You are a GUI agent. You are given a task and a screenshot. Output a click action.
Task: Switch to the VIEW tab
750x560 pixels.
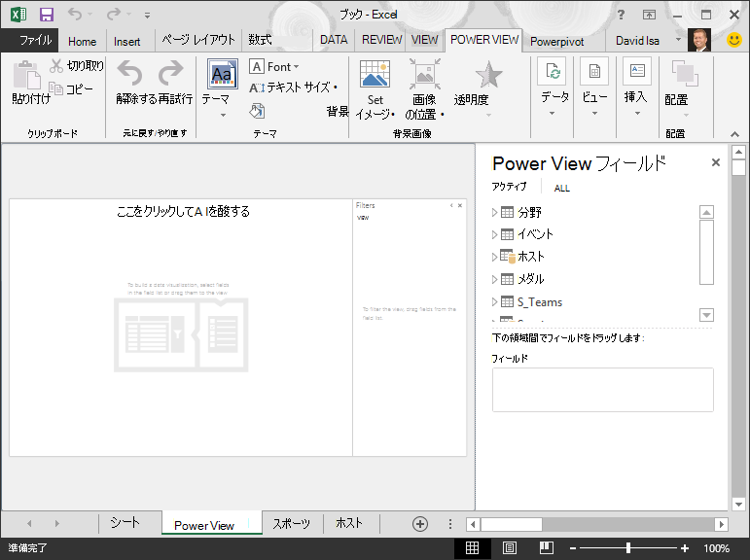click(424, 40)
